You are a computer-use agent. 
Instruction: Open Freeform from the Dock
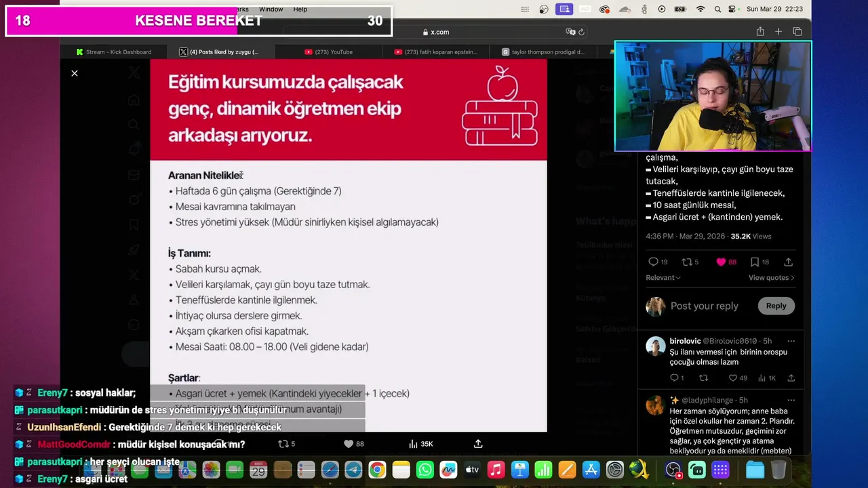point(448,470)
